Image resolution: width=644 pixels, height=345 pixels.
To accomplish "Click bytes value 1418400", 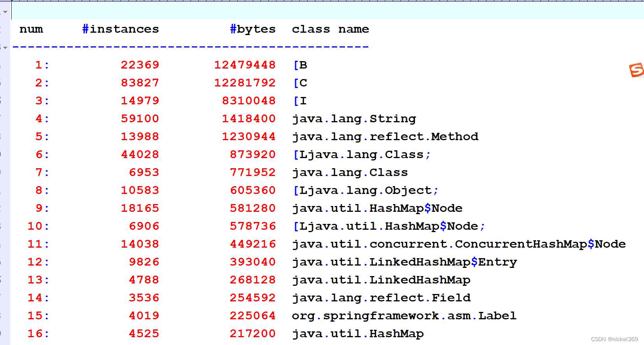I will [x=249, y=119].
